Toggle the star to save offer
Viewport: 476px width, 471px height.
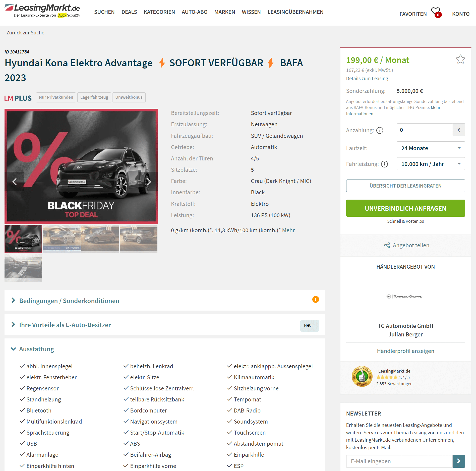[x=460, y=59]
